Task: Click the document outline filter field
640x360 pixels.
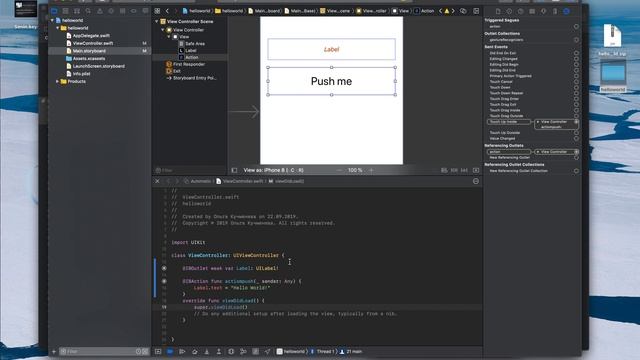Action: coord(189,170)
